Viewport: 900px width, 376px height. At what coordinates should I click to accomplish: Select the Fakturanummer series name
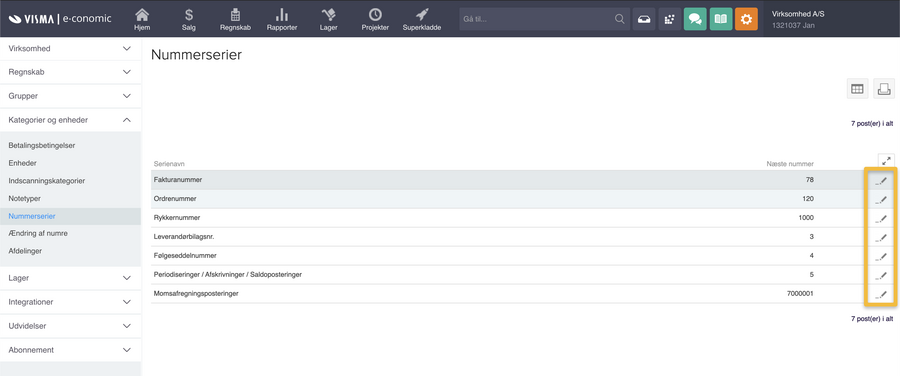coord(178,180)
